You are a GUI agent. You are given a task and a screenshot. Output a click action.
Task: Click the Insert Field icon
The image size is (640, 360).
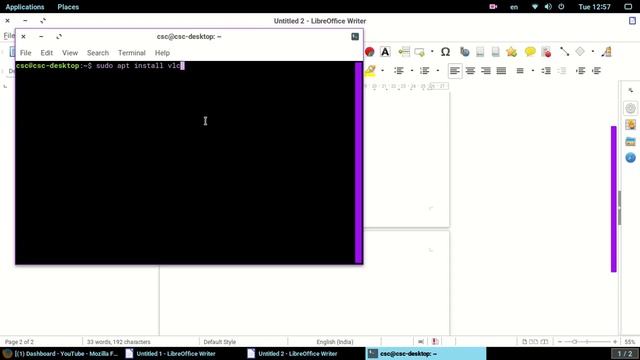(x=419, y=52)
